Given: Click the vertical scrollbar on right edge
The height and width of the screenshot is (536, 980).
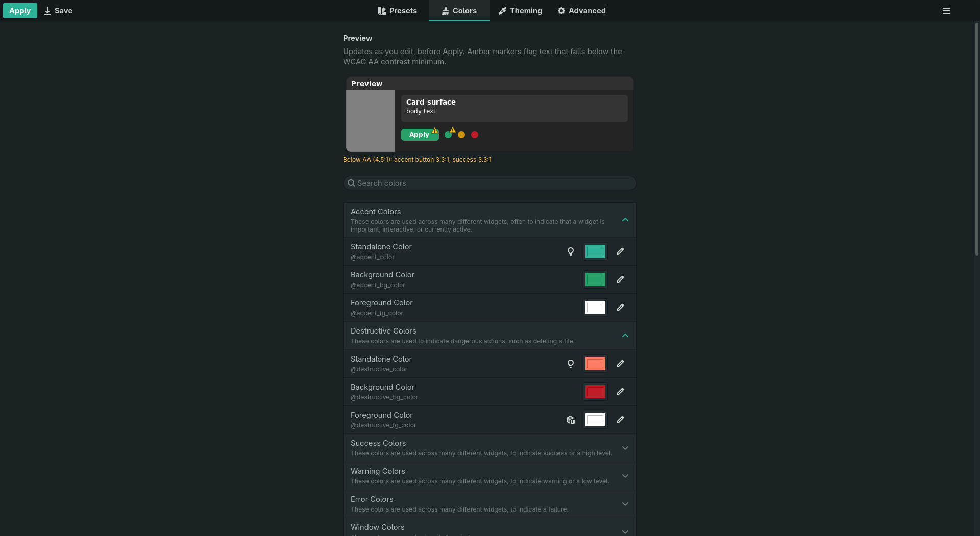Looking at the screenshot, I should (977, 139).
